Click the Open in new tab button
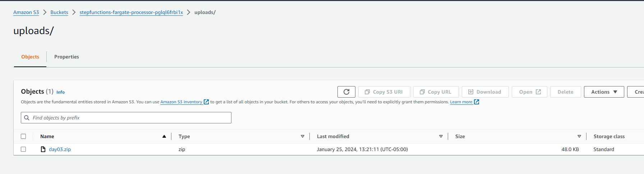 [x=529, y=92]
